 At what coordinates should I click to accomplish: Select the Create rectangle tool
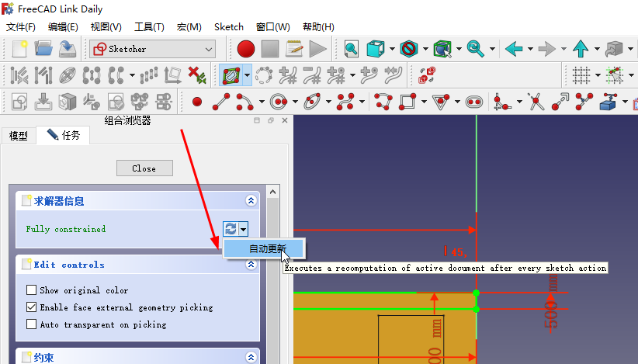pos(407,102)
